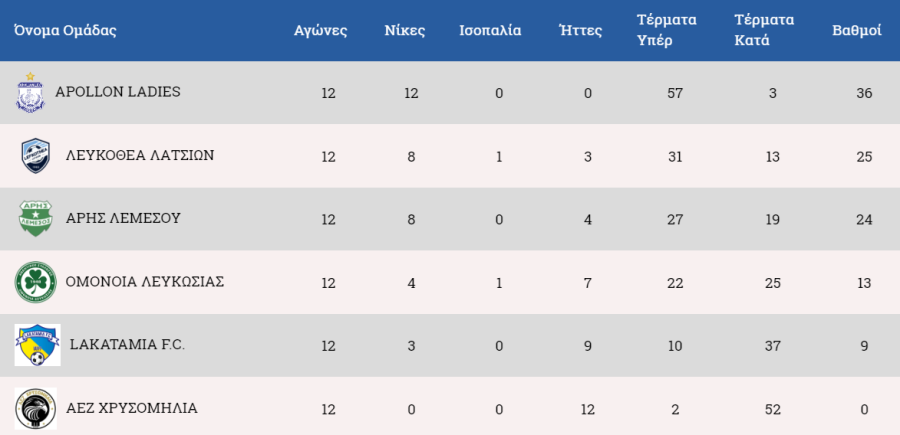Open the ΟΜΟΝΟΙΑ ΛΕΥΚΩΣΙΑΣ team name
This screenshot has width=900, height=435.
click(x=145, y=282)
